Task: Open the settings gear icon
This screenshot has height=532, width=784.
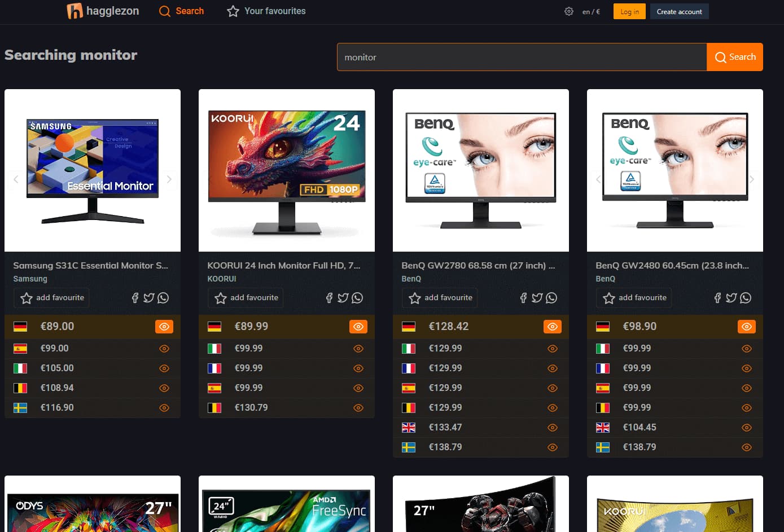Action: (569, 11)
